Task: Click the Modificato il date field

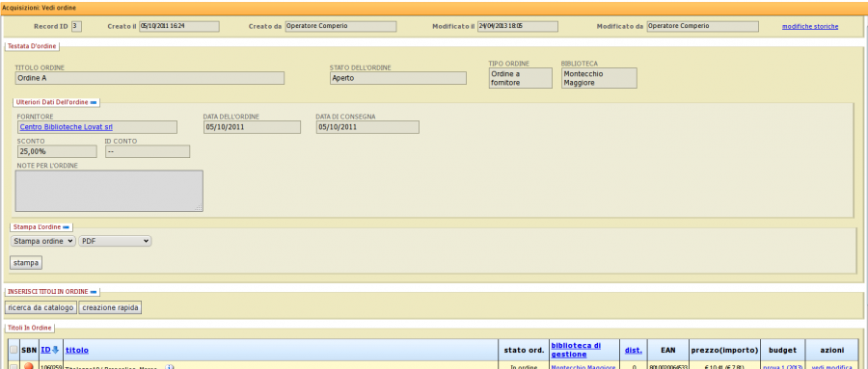Action: click(518, 27)
